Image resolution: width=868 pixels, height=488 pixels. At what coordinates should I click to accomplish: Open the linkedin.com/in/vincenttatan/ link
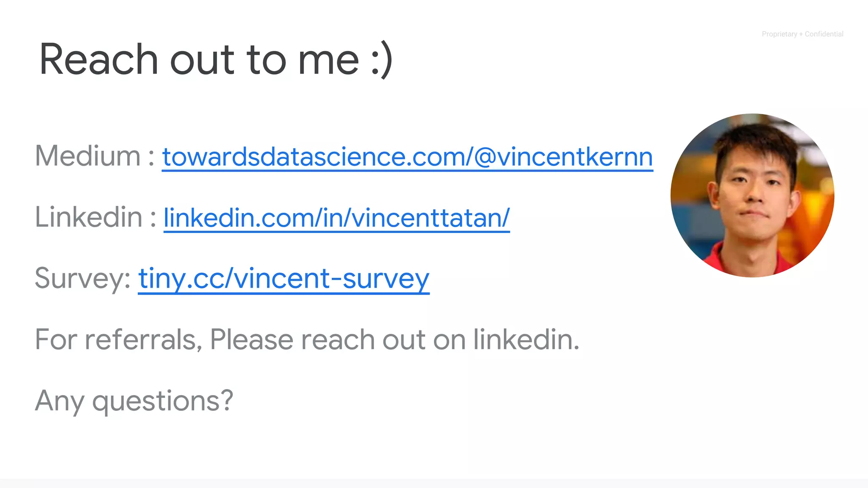(337, 218)
